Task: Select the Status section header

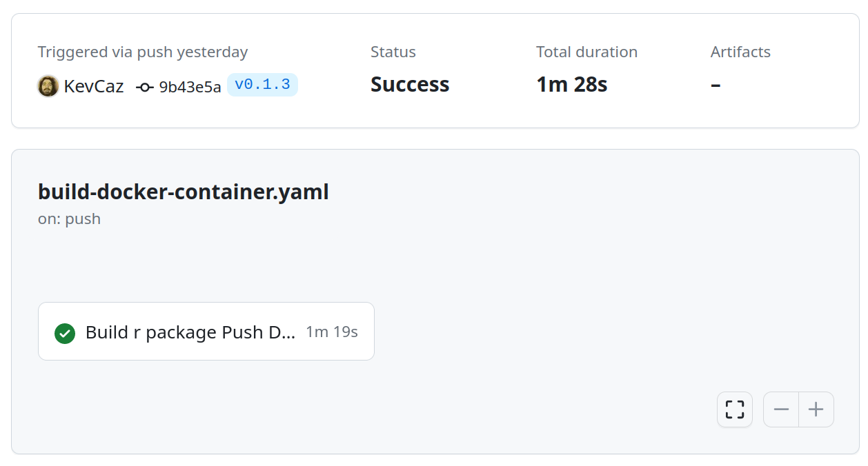Action: pos(393,52)
